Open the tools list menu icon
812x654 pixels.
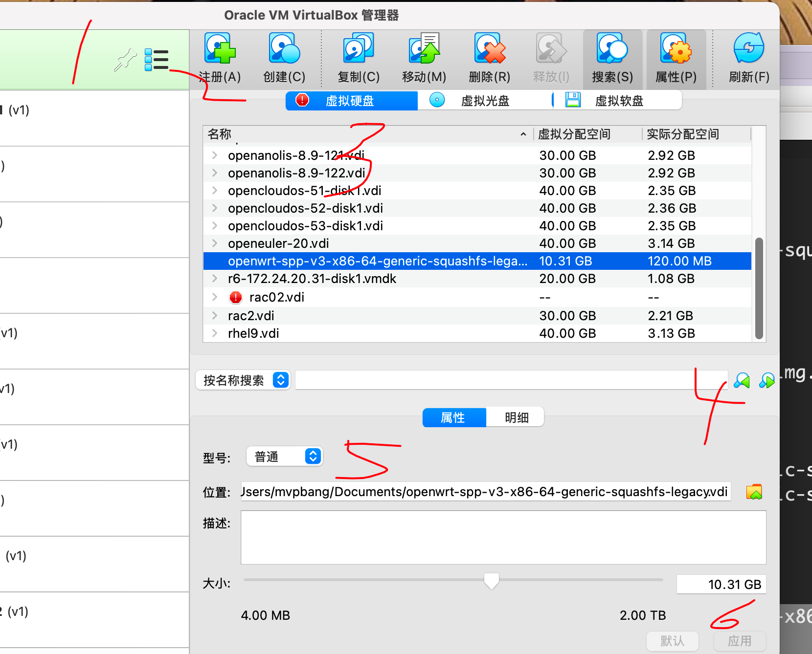[157, 60]
